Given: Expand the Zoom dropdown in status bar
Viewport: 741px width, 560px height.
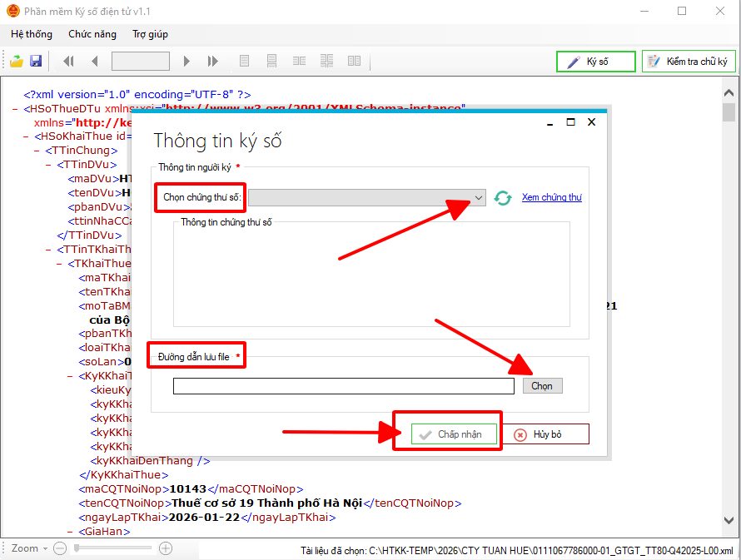Looking at the screenshot, I should [x=45, y=548].
